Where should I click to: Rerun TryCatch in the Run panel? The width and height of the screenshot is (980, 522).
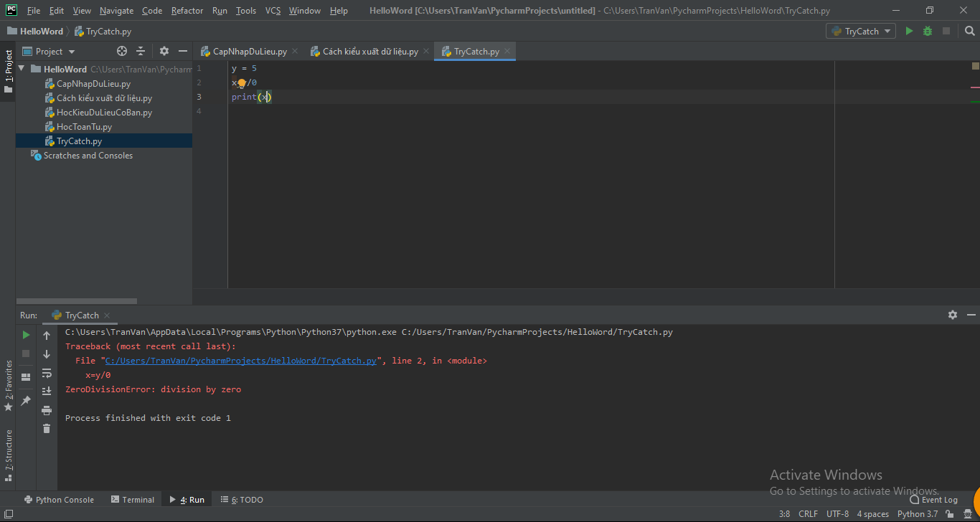tap(26, 335)
